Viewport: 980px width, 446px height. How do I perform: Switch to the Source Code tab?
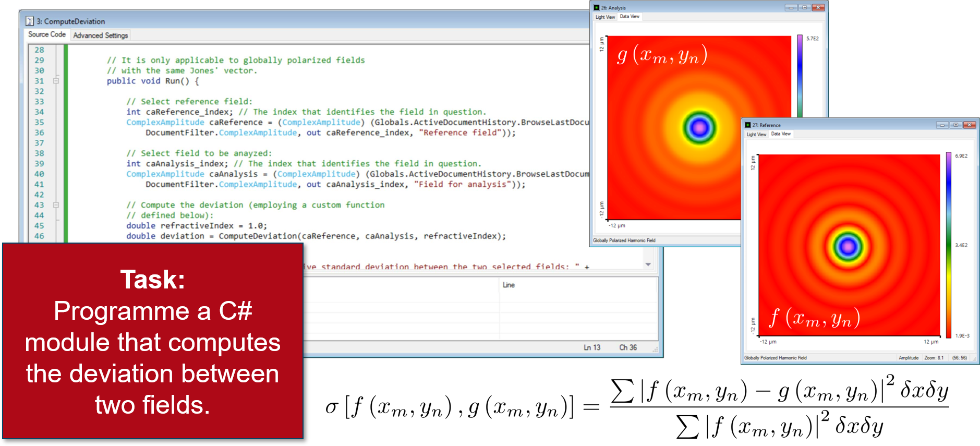click(47, 34)
